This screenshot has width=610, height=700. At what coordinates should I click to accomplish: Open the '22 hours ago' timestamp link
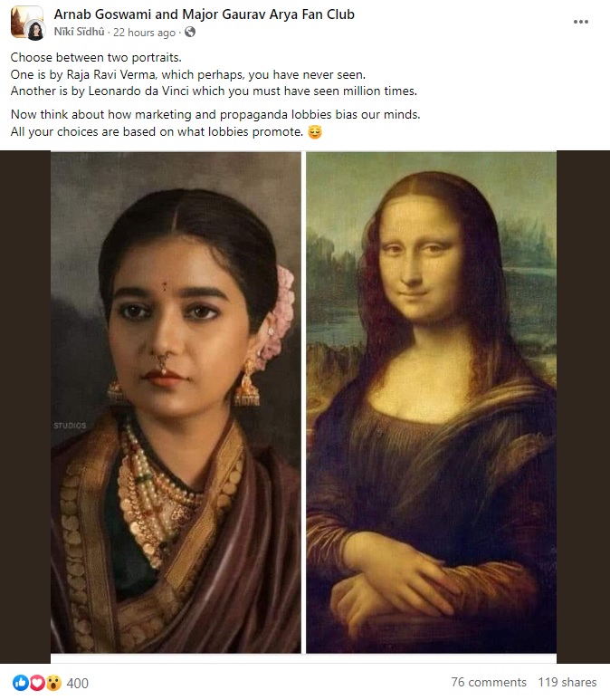[144, 33]
